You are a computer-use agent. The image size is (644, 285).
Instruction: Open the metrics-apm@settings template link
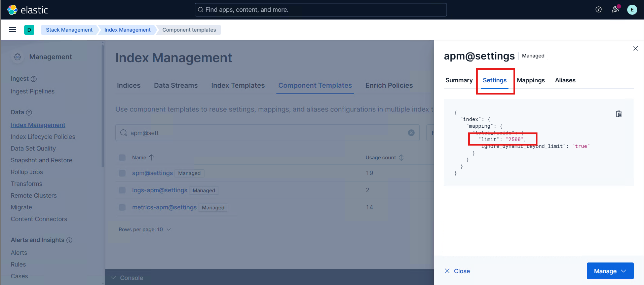coord(164,207)
